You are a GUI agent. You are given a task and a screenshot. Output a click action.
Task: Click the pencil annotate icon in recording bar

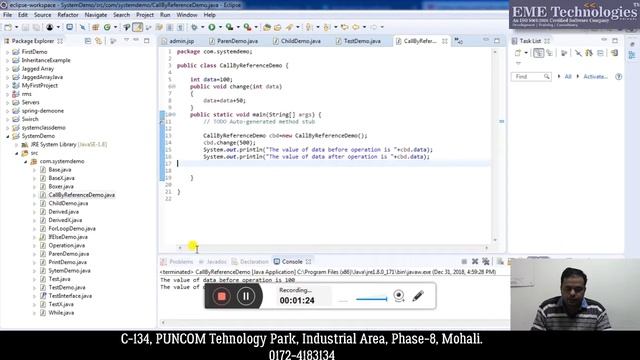(418, 296)
